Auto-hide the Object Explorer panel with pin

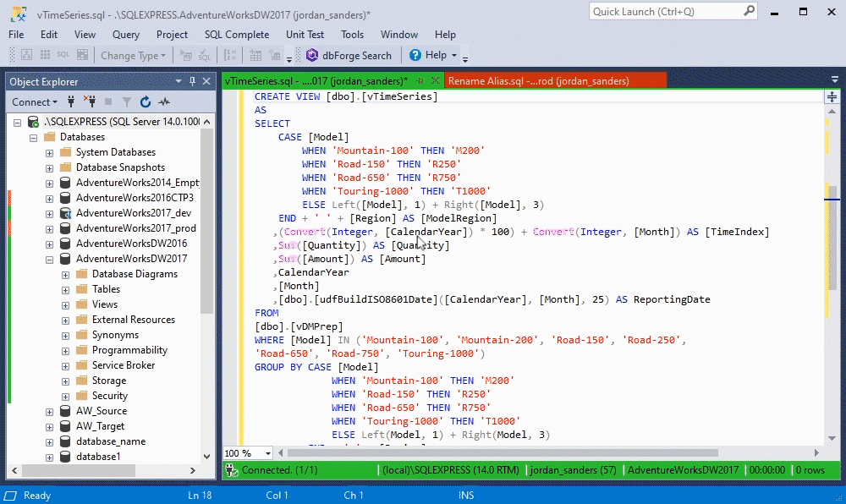[192, 82]
